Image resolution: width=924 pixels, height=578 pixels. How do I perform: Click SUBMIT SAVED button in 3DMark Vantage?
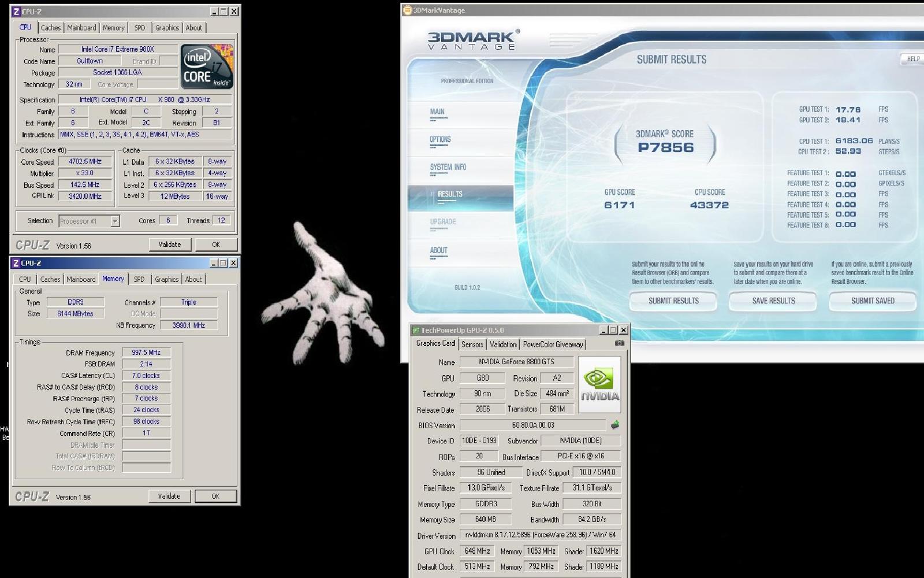click(873, 301)
